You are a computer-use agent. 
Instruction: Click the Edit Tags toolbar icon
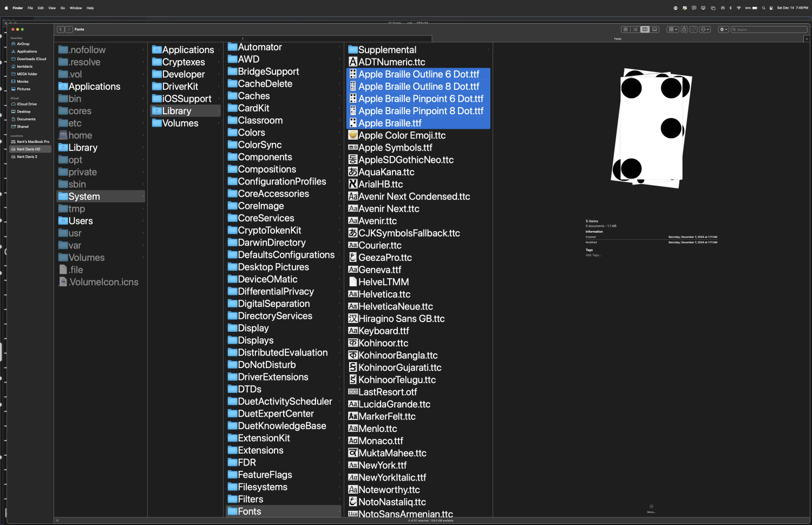coord(693,29)
